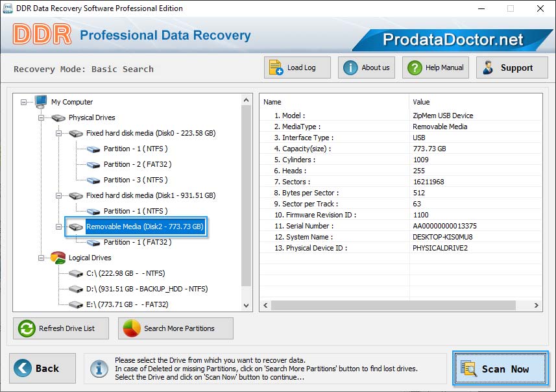Click the ZipMem USB Device model value
The height and width of the screenshot is (392, 556).
(443, 116)
